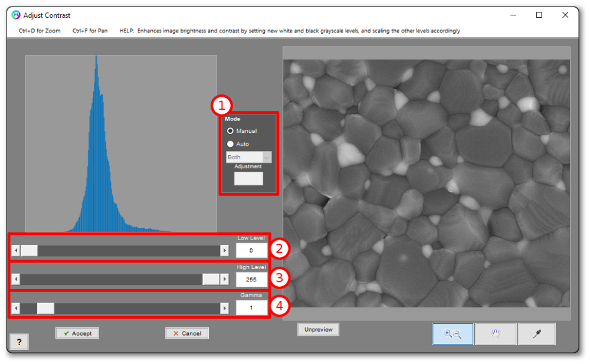Click the Adjustment value box

248,178
